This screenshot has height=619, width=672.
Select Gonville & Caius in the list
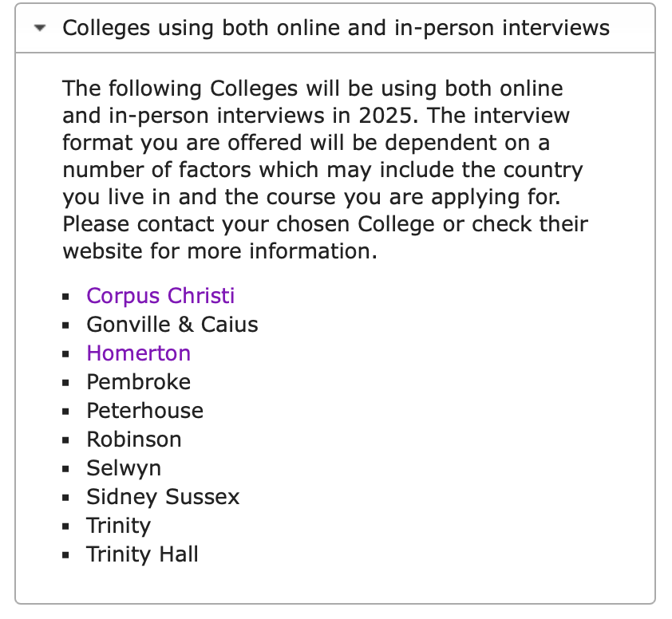172,325
